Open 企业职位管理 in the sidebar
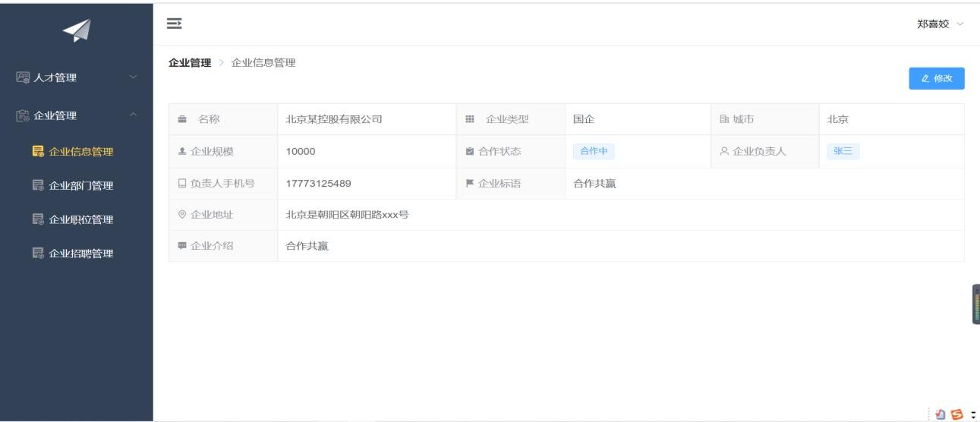The width and height of the screenshot is (980, 422). tap(77, 220)
